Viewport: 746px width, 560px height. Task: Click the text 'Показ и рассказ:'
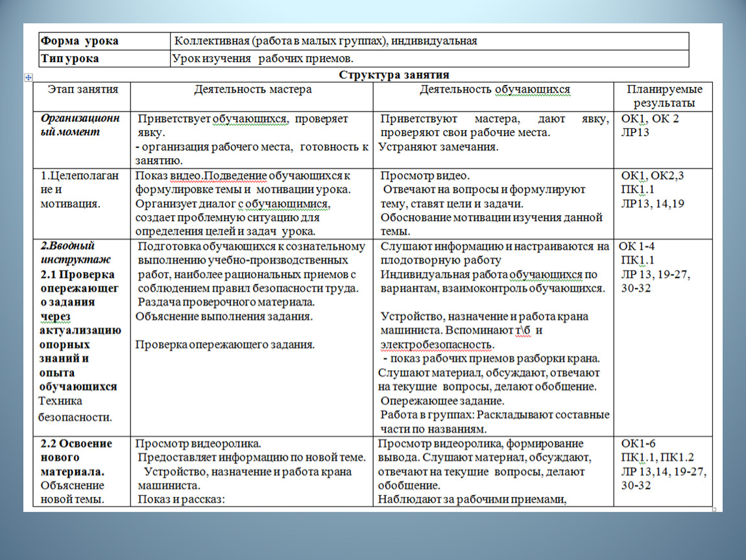point(181,500)
